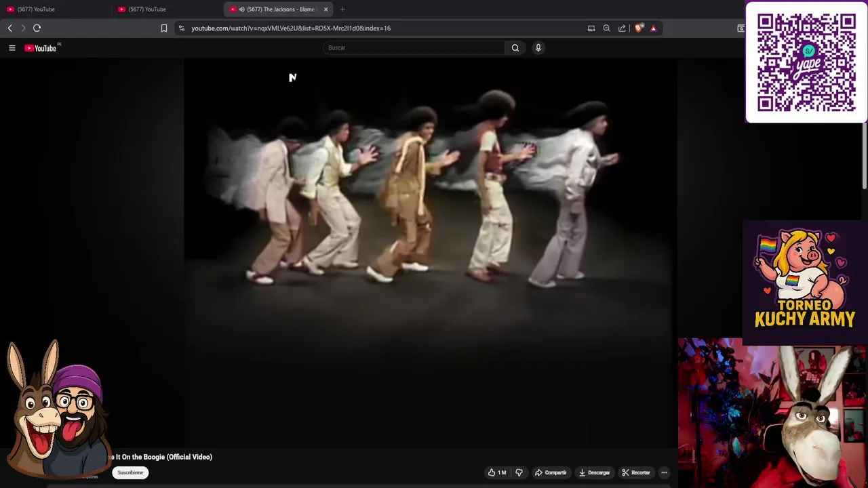This screenshot has width=868, height=488.
Task: Like the video with thumbs up
Action: [497, 472]
